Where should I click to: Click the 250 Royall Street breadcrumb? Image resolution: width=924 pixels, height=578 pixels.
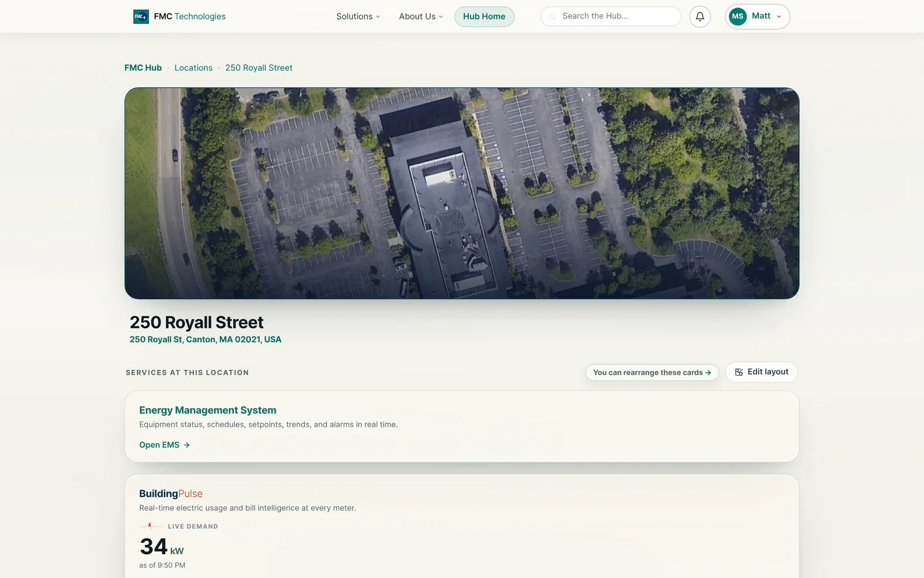(259, 68)
